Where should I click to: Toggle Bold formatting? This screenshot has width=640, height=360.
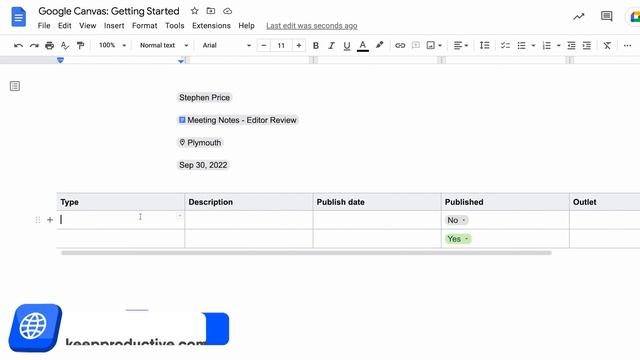316,45
